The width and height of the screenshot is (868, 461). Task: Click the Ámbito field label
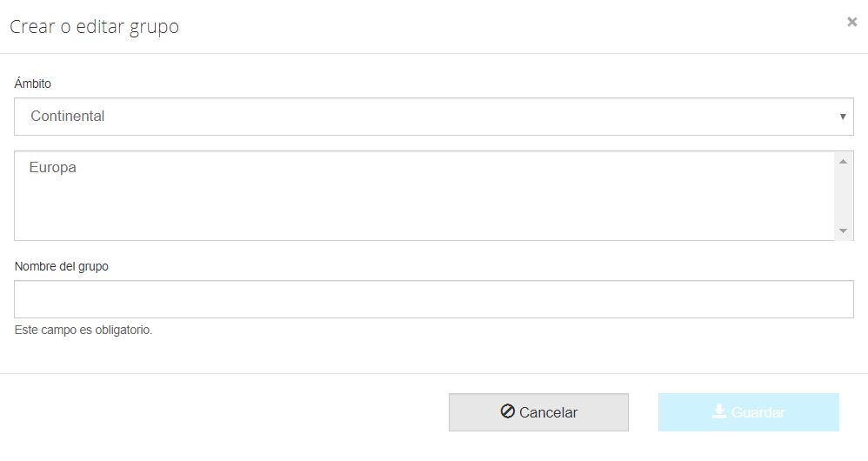click(x=33, y=84)
